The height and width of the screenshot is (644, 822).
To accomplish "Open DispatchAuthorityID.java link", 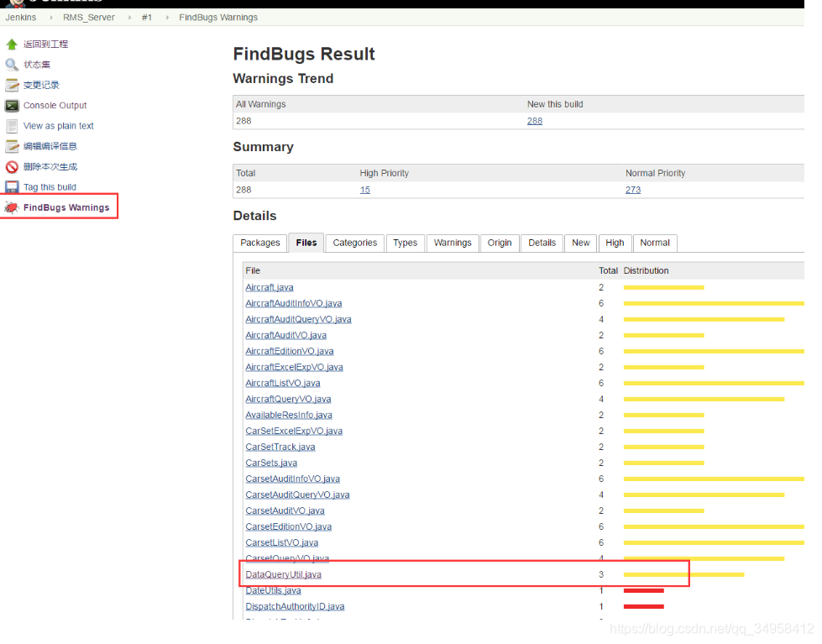I will 296,607.
